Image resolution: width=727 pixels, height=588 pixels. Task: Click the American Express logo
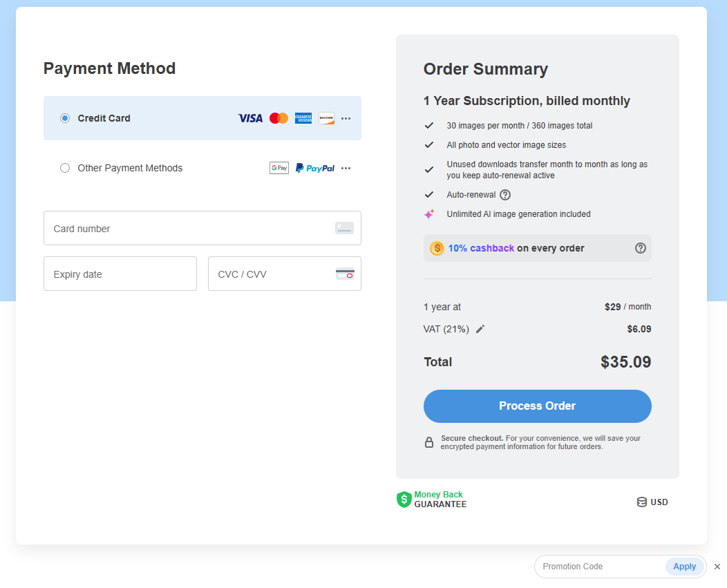click(x=303, y=118)
